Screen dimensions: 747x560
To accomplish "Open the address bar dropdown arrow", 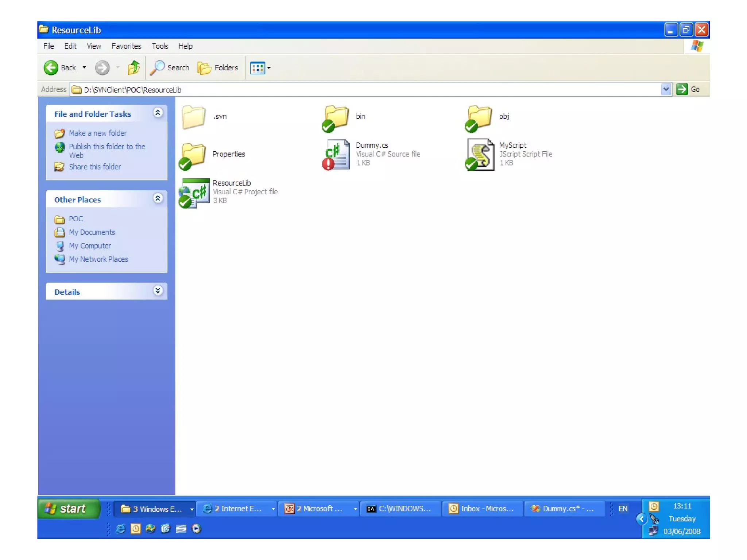I will [x=666, y=89].
